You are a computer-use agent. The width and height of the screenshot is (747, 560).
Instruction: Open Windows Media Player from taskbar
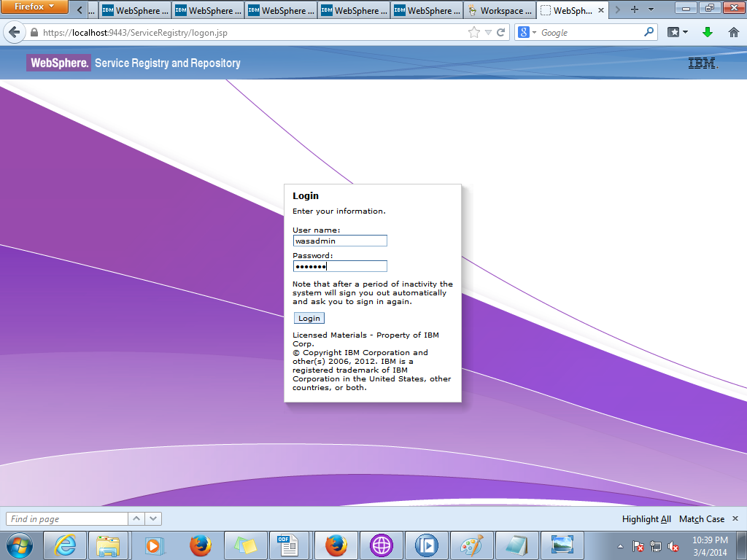coord(154,545)
